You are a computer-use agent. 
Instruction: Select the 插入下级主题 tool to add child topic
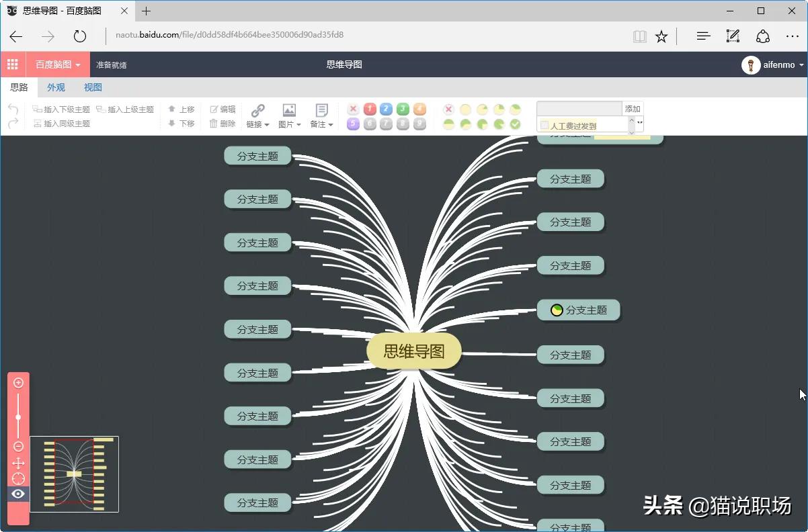click(61, 109)
